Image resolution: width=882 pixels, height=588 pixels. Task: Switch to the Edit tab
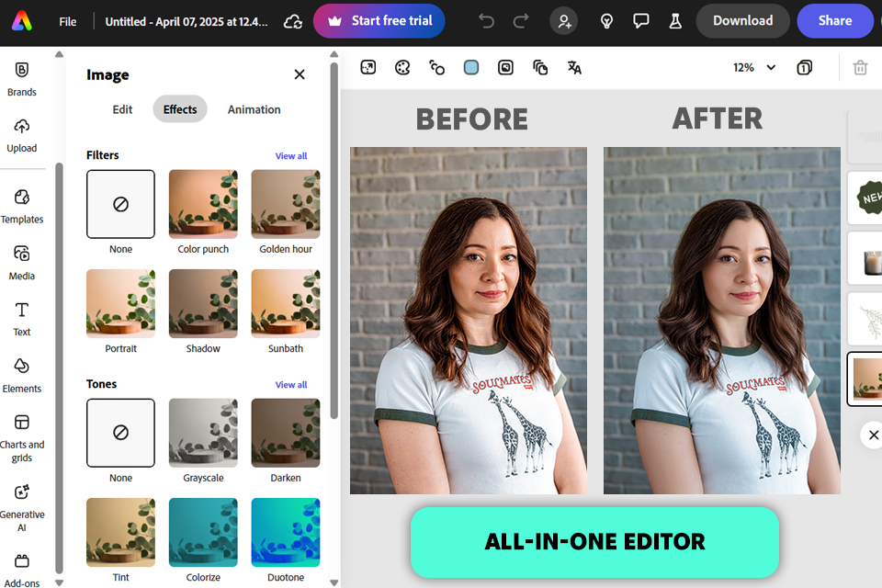[x=122, y=109]
